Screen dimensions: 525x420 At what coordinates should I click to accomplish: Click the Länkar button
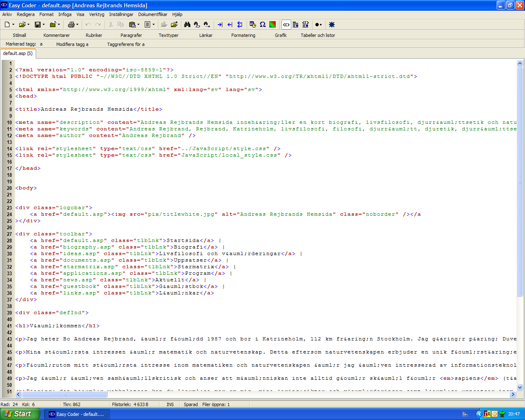click(206, 35)
